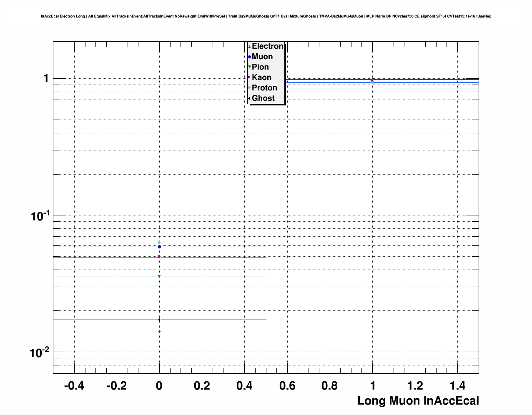Viewport: 532px width, 415px height.
Task: Click the 'Electron' legend label
Action: coord(268,46)
